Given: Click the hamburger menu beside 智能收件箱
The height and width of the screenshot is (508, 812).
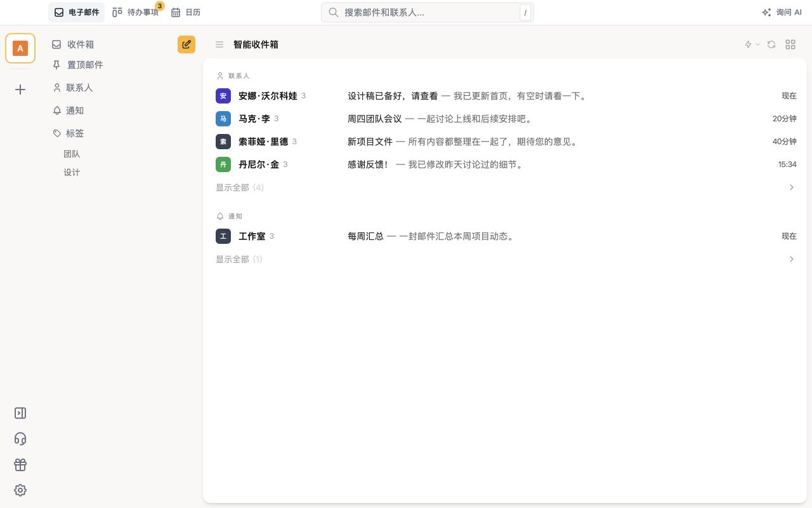Looking at the screenshot, I should (219, 44).
